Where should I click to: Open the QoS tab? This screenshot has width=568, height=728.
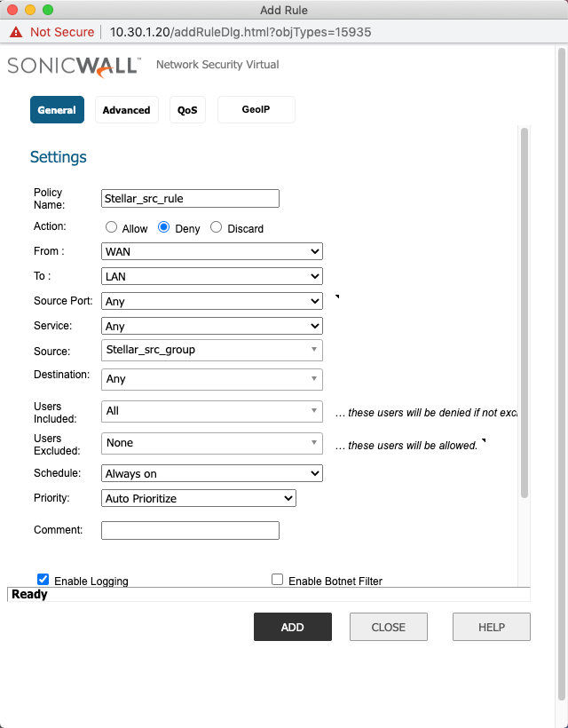coord(187,110)
